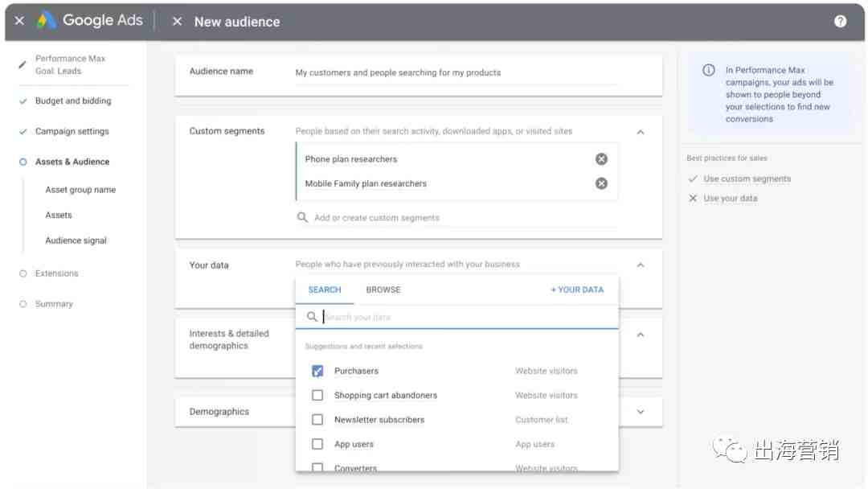868x489 pixels.
Task: Switch to the SEARCH tab
Action: click(325, 290)
